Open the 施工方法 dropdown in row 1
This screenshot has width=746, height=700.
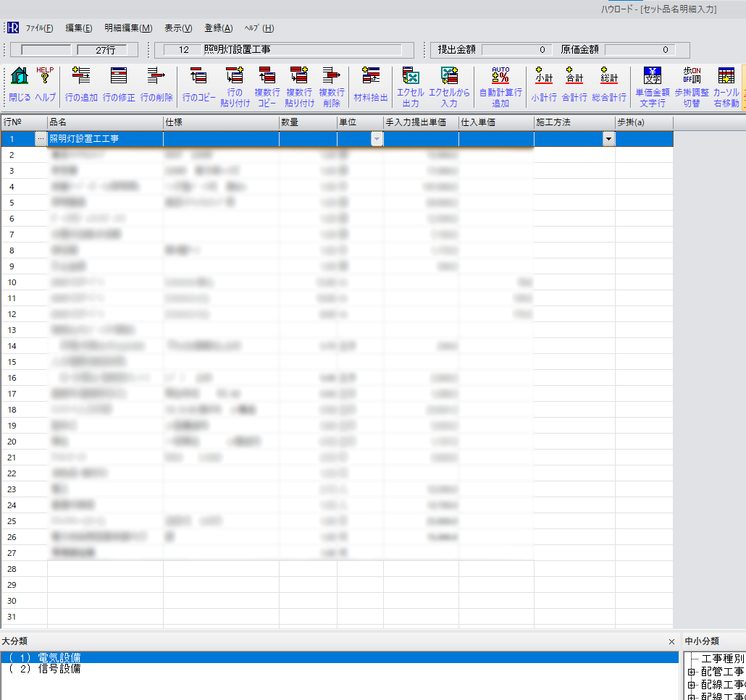(x=608, y=139)
